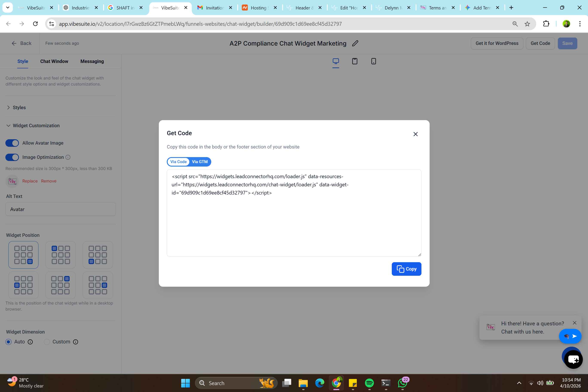Switch to Via GTM option
The width and height of the screenshot is (588, 392).
(200, 162)
